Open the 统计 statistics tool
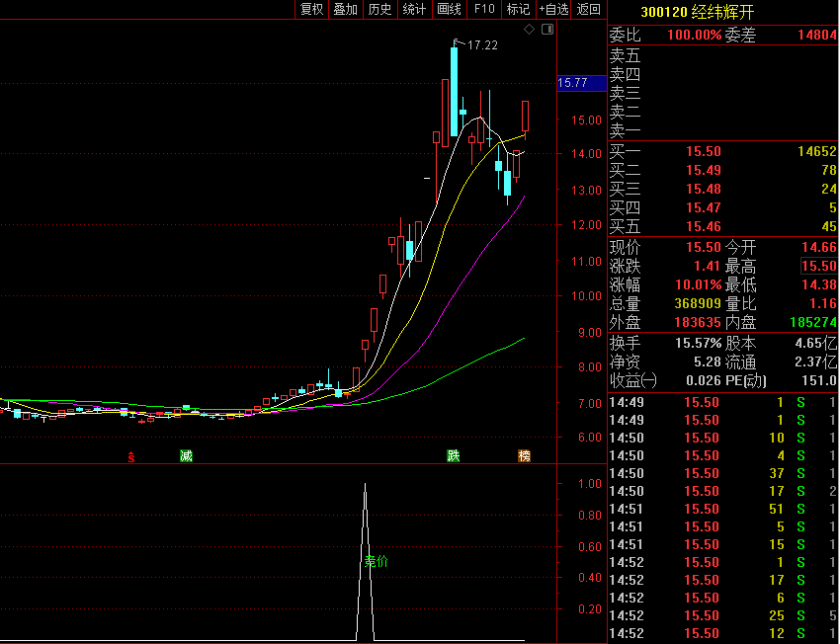840x644 pixels. [x=414, y=9]
